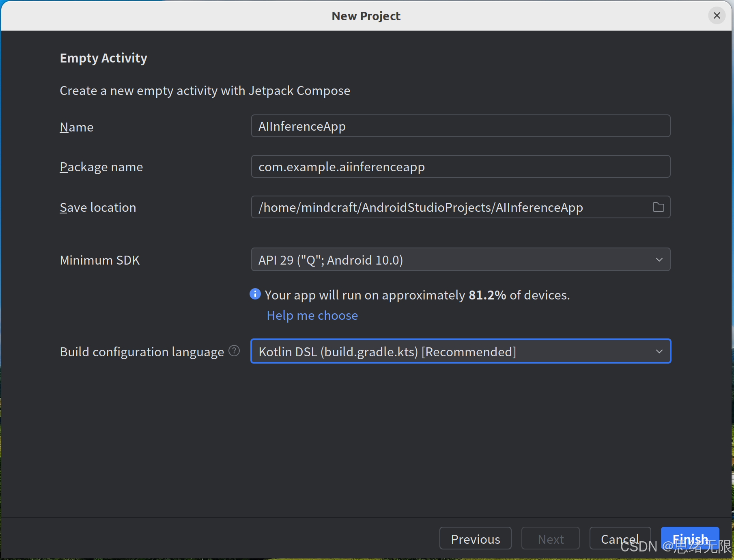Click Finish to create the project
The image size is (734, 560).
pos(690,538)
